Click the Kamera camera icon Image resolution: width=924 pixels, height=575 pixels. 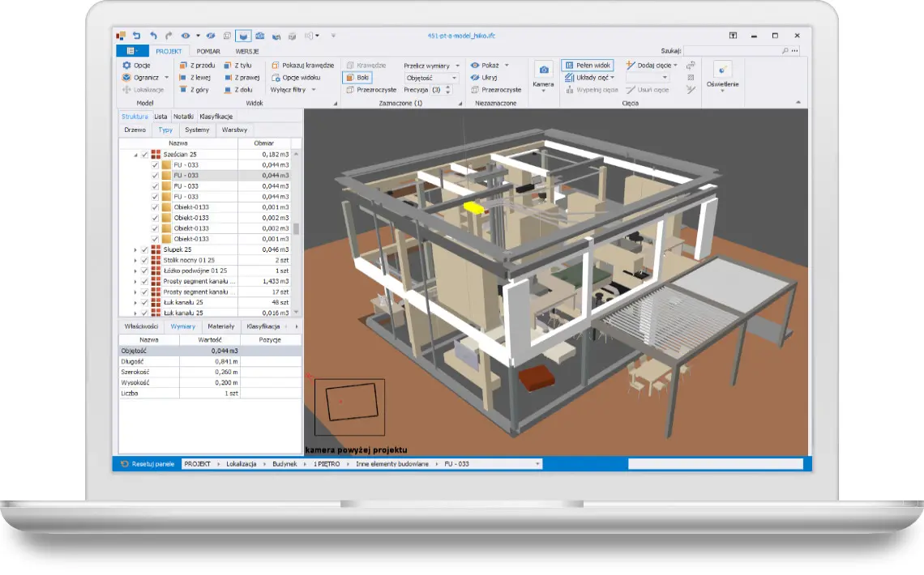tap(543, 70)
